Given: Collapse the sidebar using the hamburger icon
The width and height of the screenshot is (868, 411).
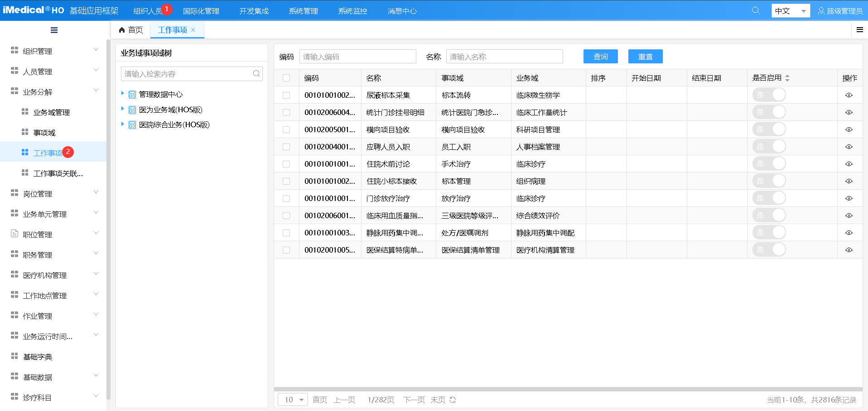Looking at the screenshot, I should click(x=54, y=30).
